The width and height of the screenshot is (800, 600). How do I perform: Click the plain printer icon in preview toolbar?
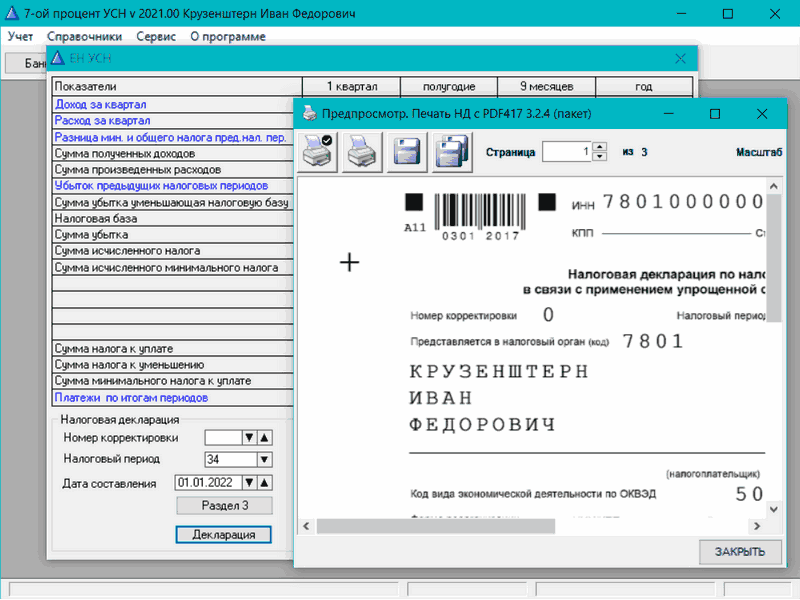pyautogui.click(x=363, y=152)
